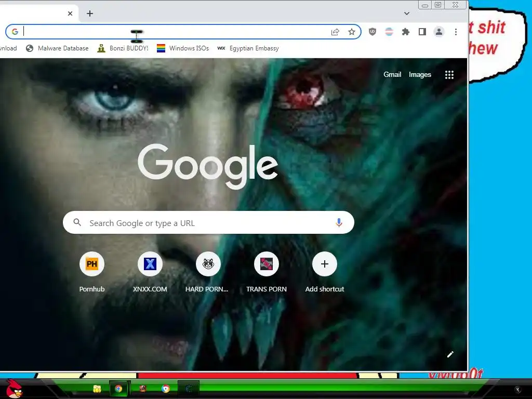Click the Add shortcut plus tile
Viewport: 532px width, 399px height.
pyautogui.click(x=324, y=263)
